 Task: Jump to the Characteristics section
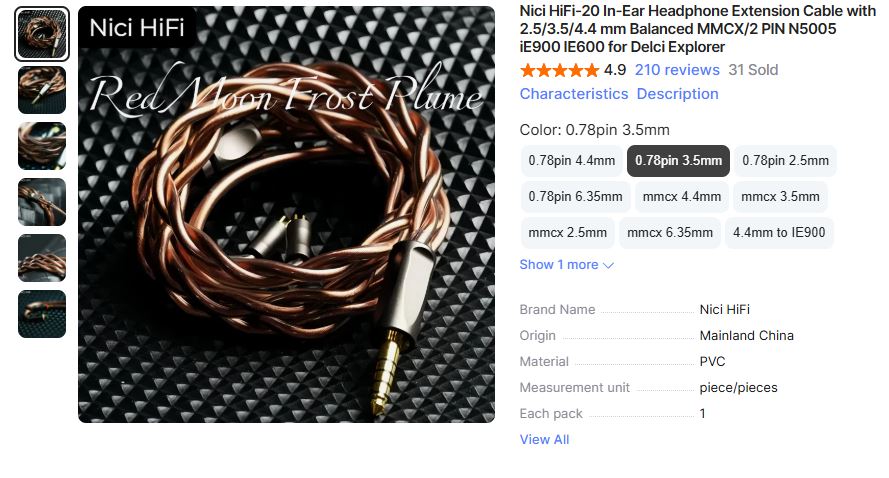(574, 94)
